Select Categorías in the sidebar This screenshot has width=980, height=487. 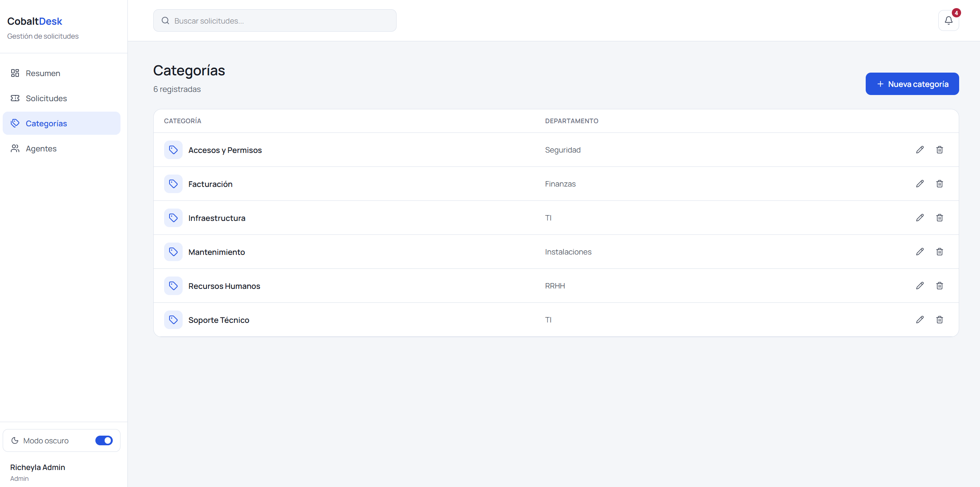click(61, 123)
